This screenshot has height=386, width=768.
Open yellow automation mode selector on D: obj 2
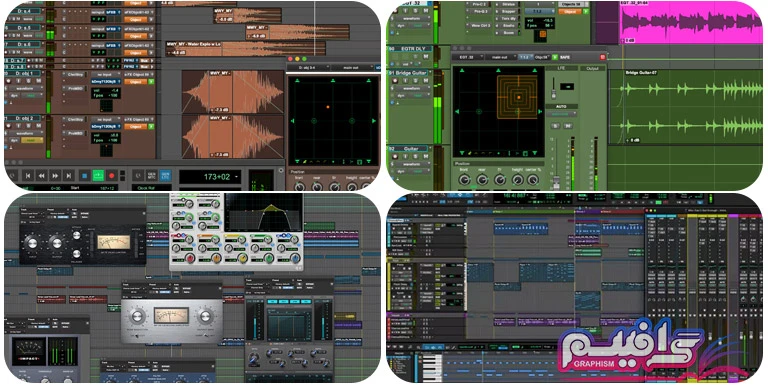click(32, 140)
